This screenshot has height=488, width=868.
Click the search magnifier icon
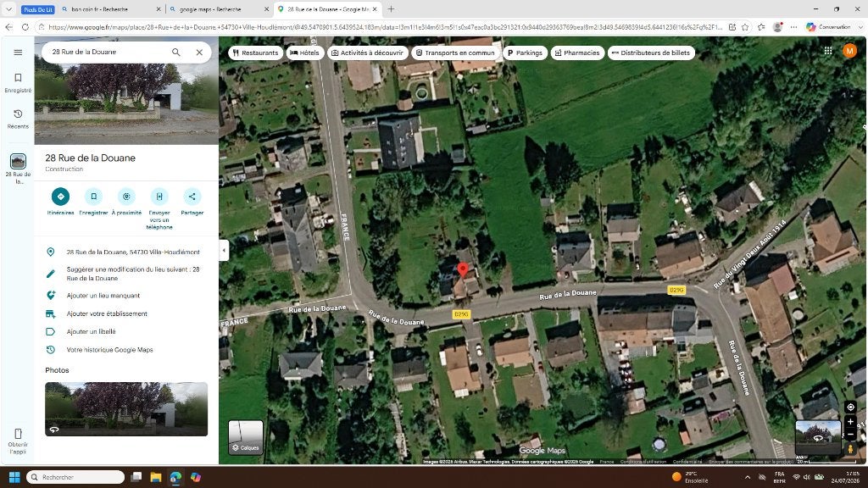point(176,52)
